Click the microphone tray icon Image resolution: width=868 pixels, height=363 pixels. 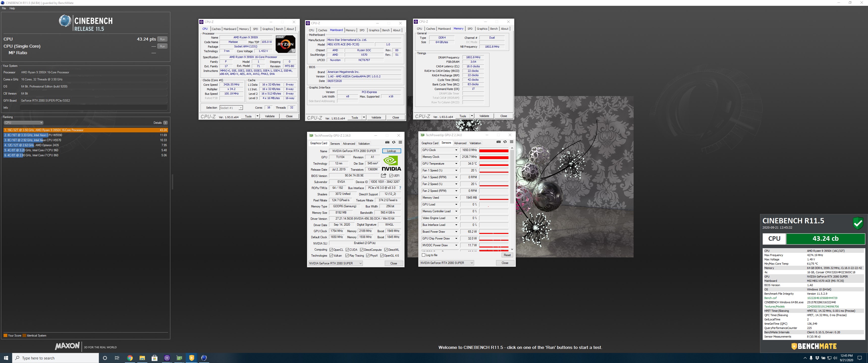pos(811,358)
